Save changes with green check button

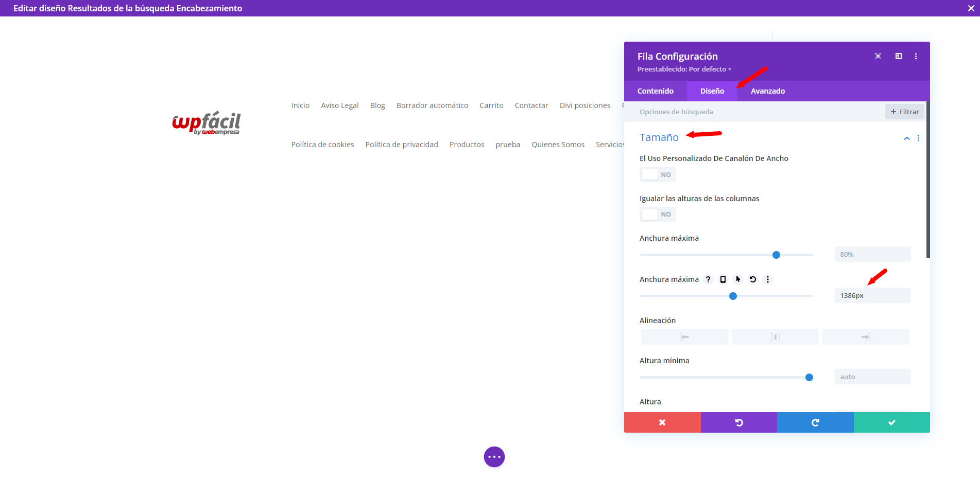[892, 422]
